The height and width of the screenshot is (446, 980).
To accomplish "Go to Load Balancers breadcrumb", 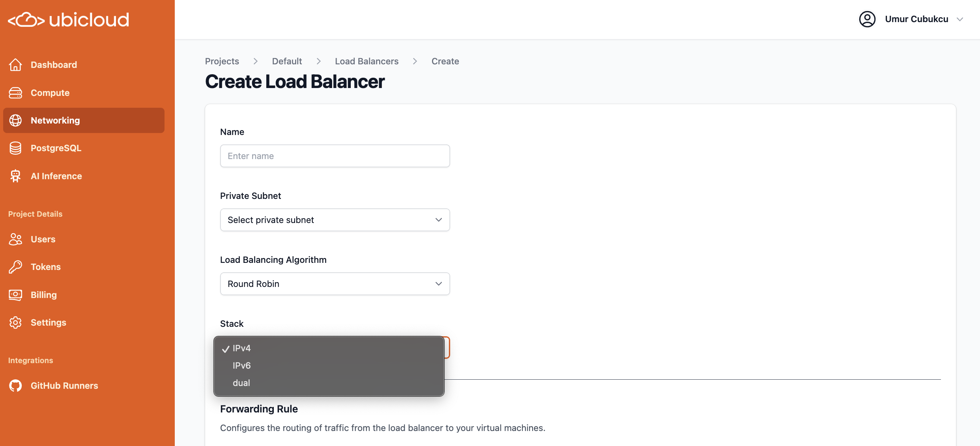I will pos(367,61).
